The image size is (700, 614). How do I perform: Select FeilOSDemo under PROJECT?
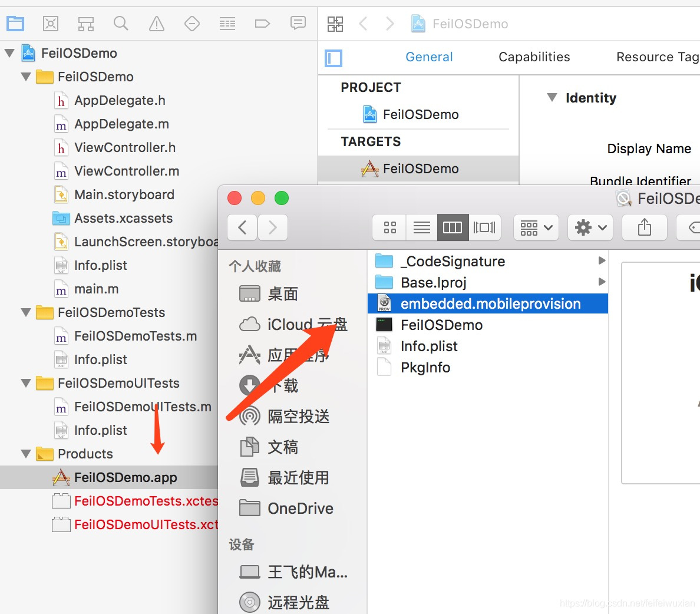point(421,115)
